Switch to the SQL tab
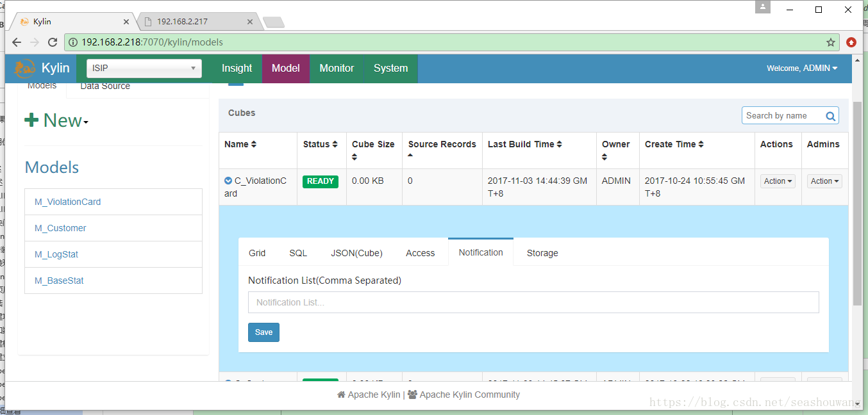The width and height of the screenshot is (868, 415). click(298, 253)
